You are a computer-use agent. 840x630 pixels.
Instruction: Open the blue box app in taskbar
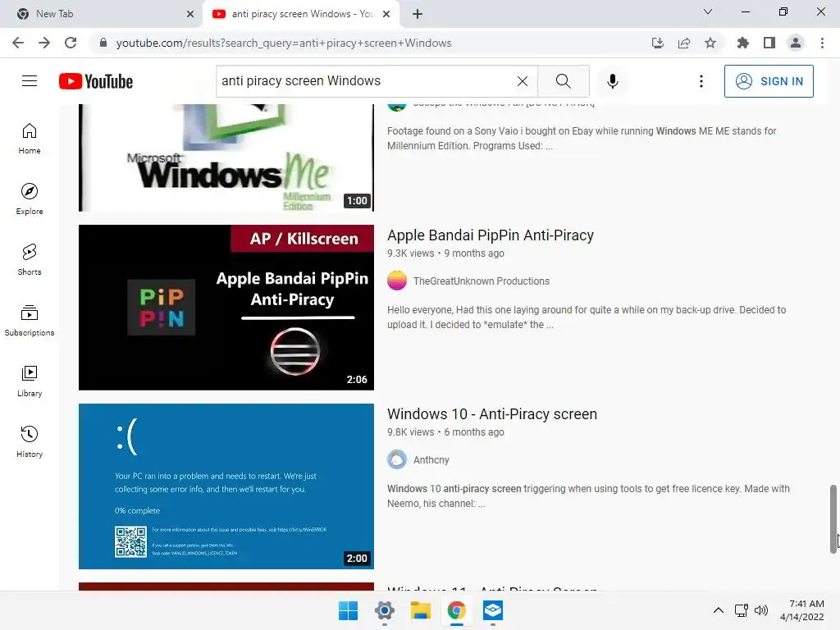492,610
